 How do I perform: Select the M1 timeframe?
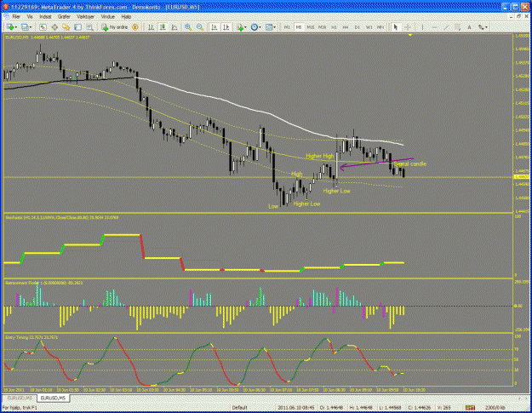click(x=287, y=27)
